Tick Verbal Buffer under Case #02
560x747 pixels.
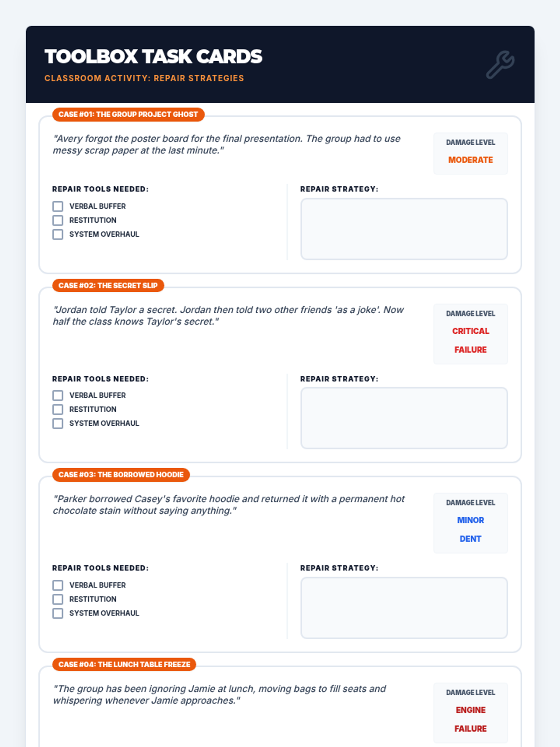point(58,395)
